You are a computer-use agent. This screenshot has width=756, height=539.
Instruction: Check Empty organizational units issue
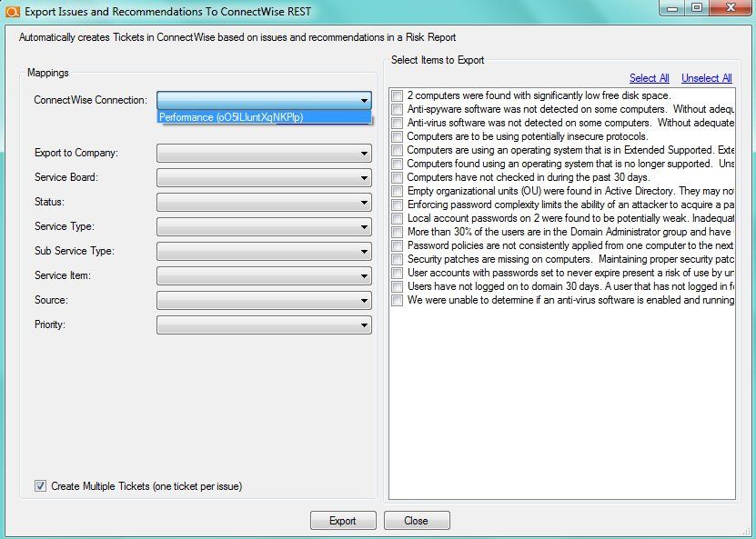point(397,191)
